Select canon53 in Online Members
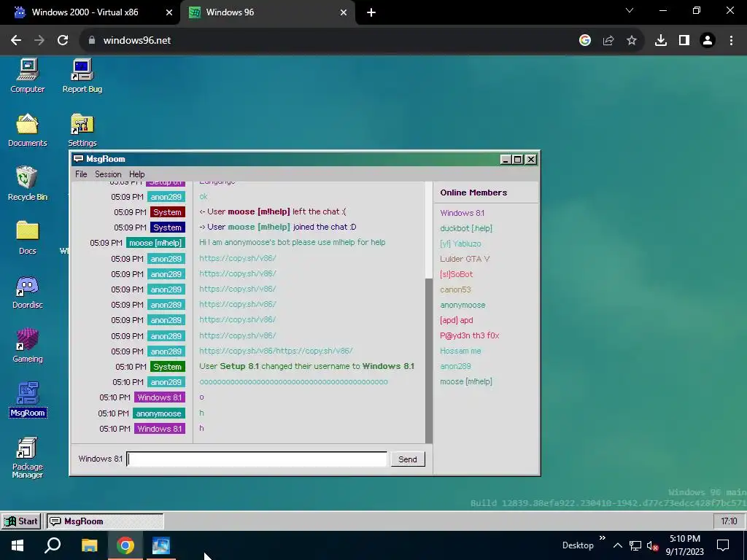The image size is (747, 560). click(455, 289)
